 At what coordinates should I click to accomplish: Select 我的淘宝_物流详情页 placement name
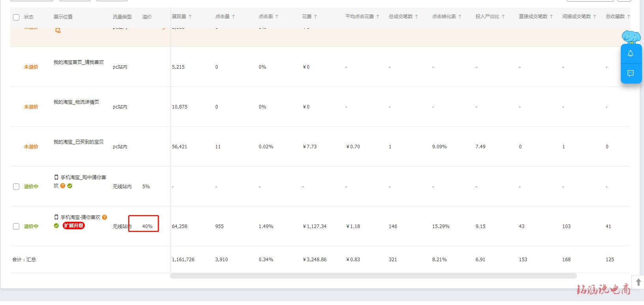point(77,102)
